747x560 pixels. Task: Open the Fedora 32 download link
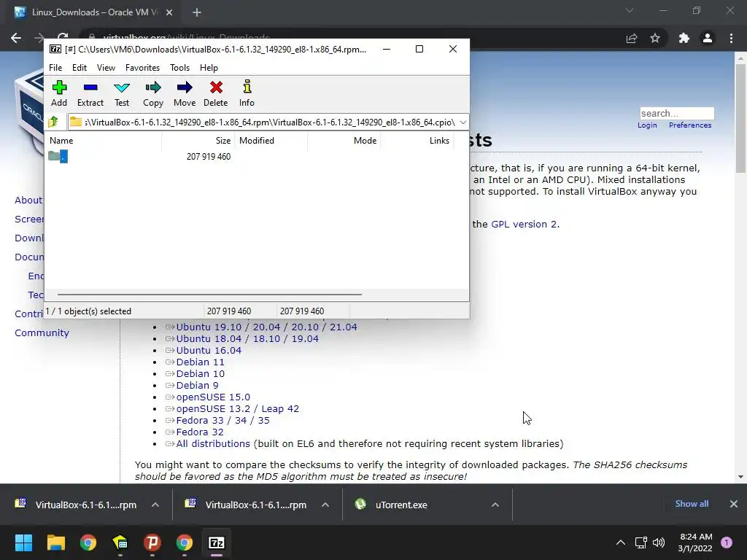[x=200, y=432]
